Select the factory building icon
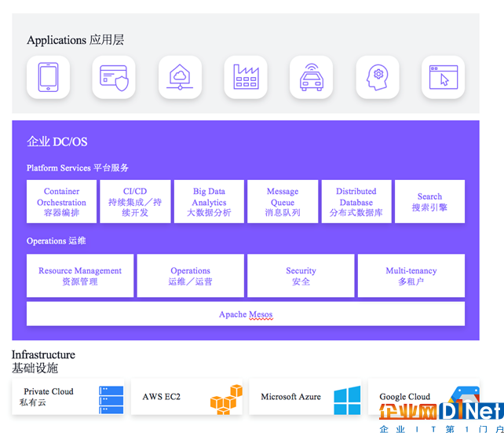Viewport: 504px width, 433px height. point(246,77)
